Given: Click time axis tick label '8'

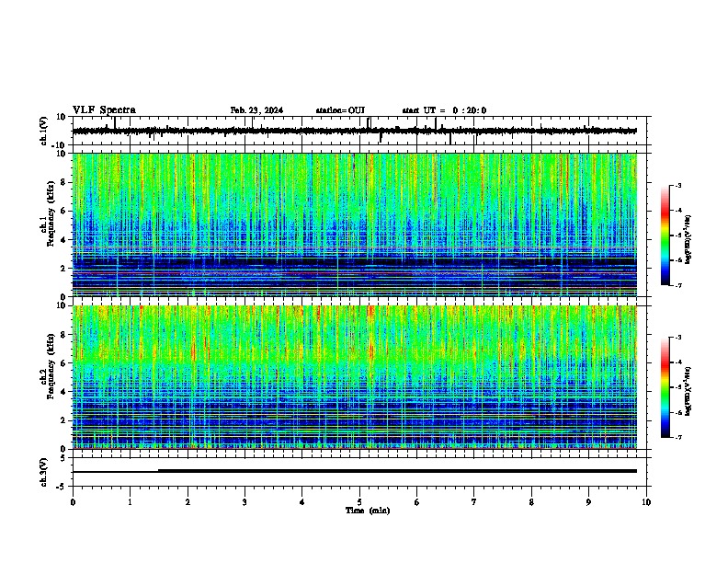Looking at the screenshot, I should (531, 502).
